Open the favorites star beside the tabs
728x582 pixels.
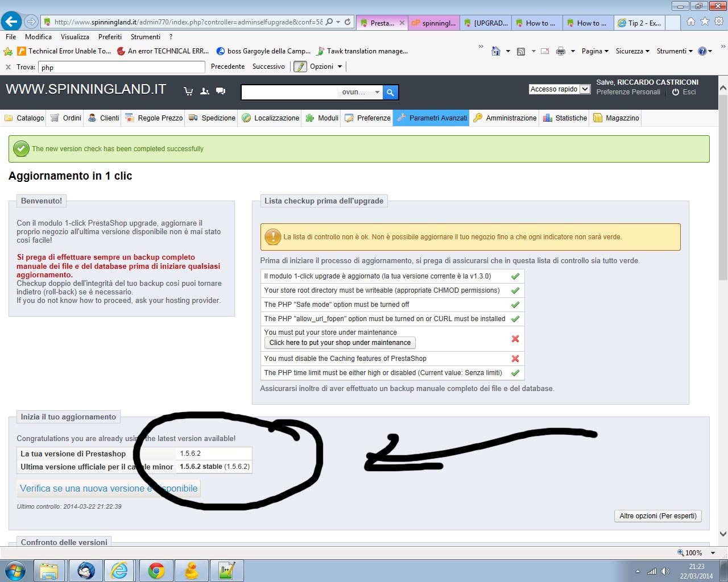pyautogui.click(x=705, y=22)
